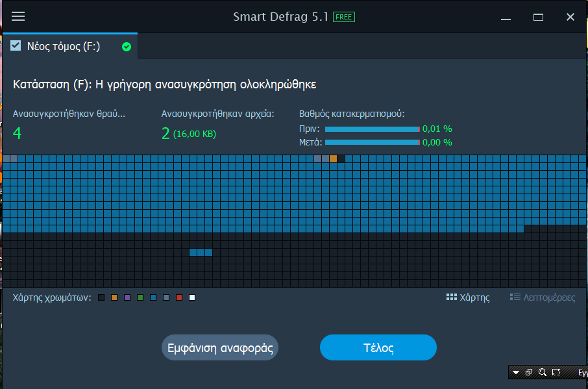Viewport: 588px width, 389px height.
Task: Click the overlay toolbar magnifier icon
Action: click(x=543, y=372)
